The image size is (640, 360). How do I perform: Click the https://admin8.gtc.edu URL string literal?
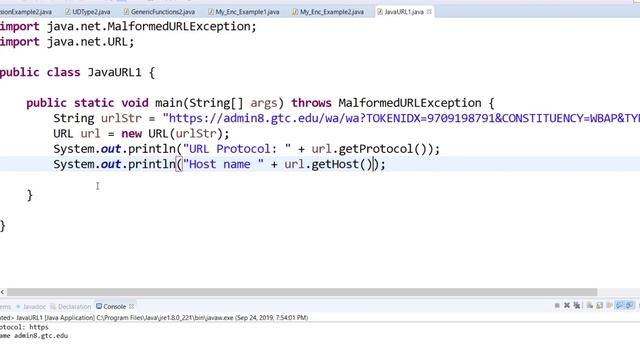point(401,118)
